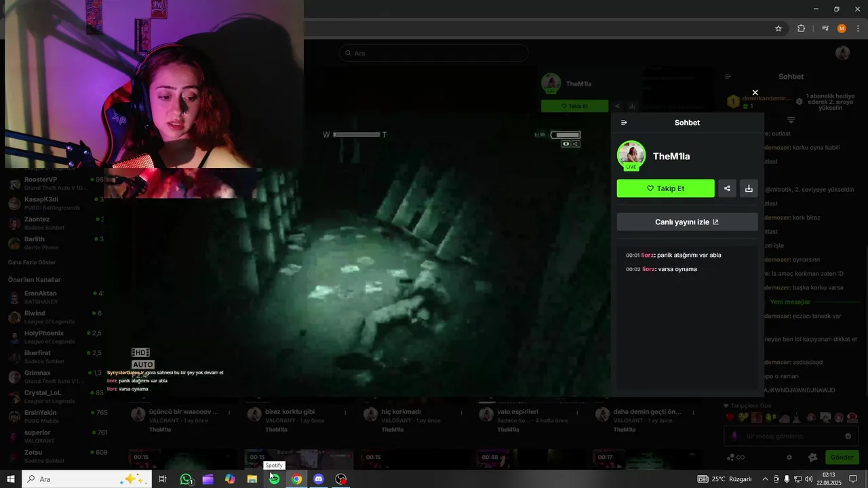868x488 pixels.
Task: Open the 'biraz korktu gibi' clip title
Action: [290, 411]
